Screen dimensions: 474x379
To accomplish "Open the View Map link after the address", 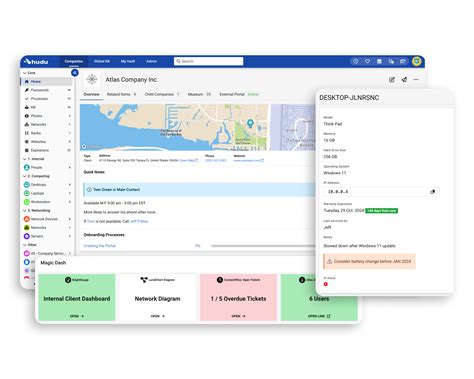I will point(189,161).
